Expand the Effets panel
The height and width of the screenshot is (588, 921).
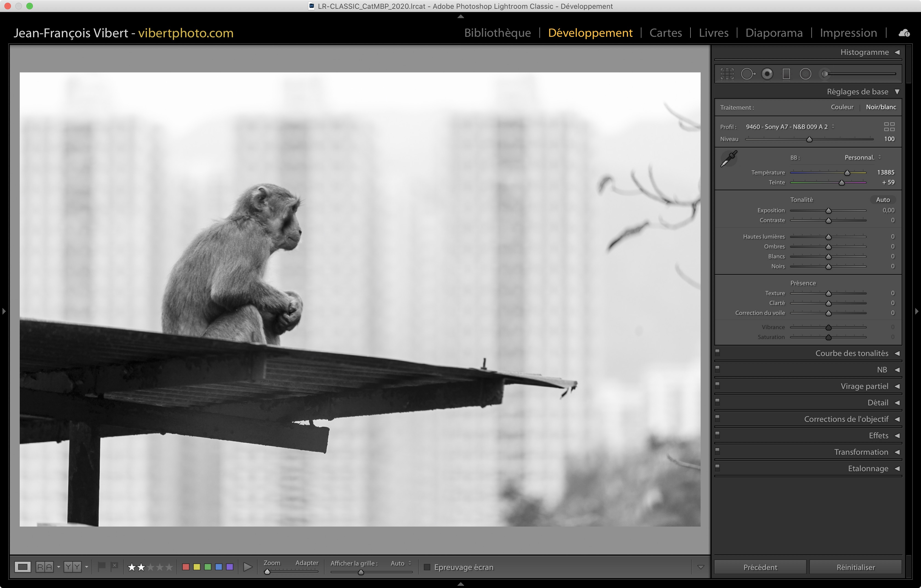pyautogui.click(x=897, y=436)
